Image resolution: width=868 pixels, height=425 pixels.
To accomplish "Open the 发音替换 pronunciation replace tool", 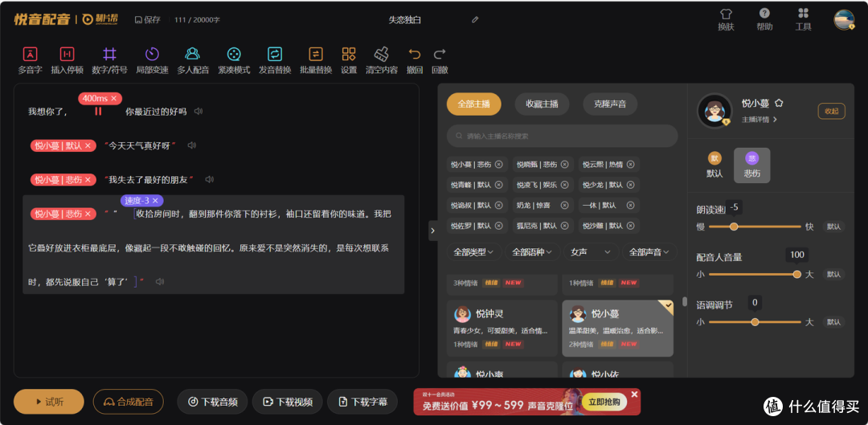I will tap(275, 60).
